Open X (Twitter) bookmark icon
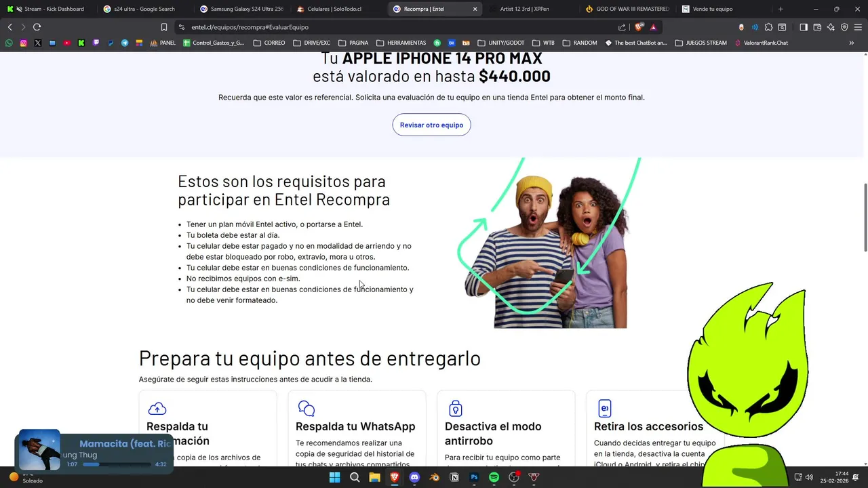Viewport: 868px width, 488px height. click(x=37, y=43)
